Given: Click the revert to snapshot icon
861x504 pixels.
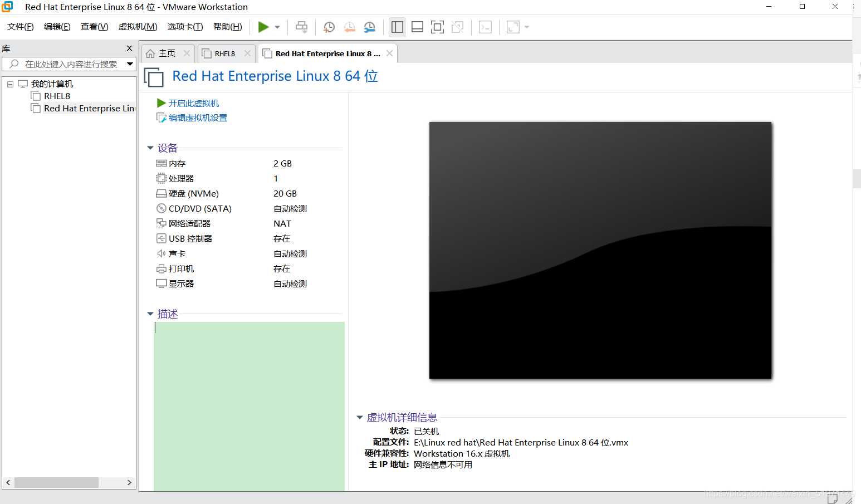Looking at the screenshot, I should coord(349,27).
